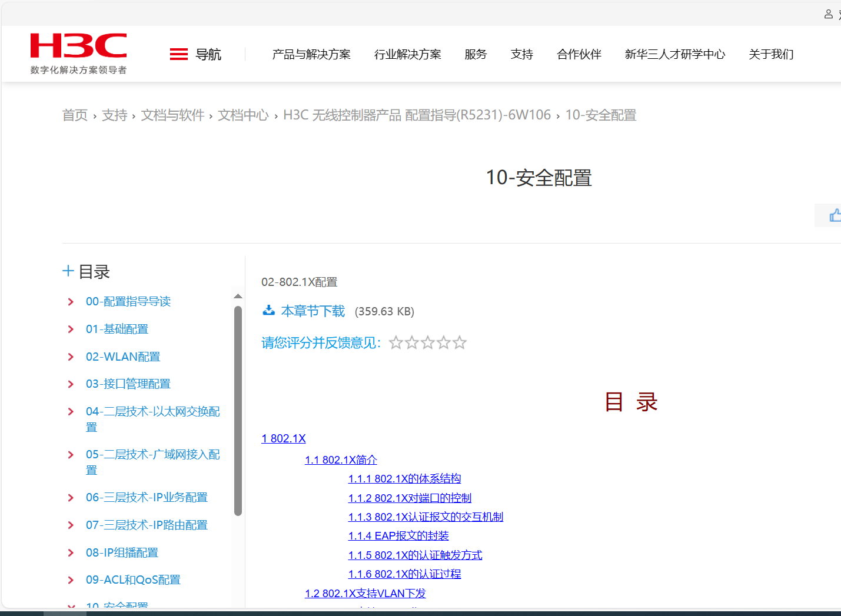Select 04-二层技术-以太网交换配置 in the sidebar
The width and height of the screenshot is (841, 616).
click(153, 419)
